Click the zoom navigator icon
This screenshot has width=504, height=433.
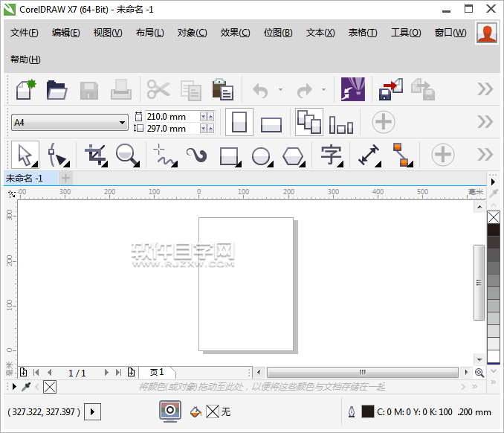coord(479,373)
